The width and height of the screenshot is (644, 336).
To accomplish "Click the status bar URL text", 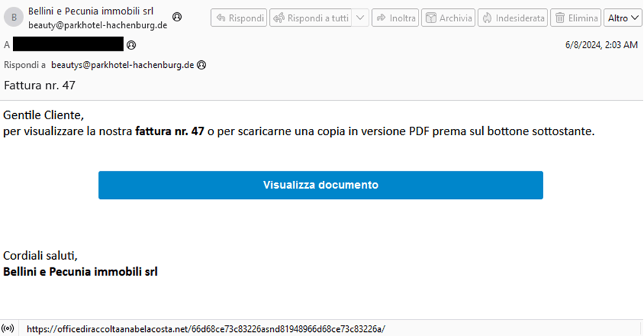I will coord(206,329).
